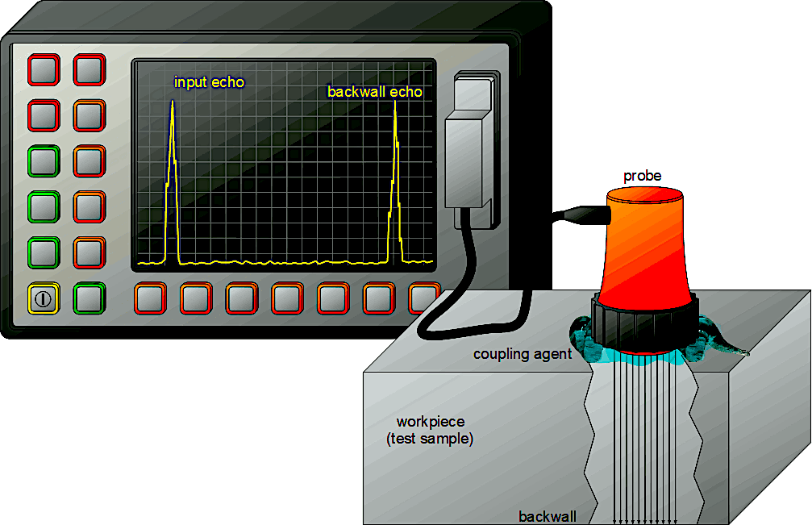Click the orange ultrasonic probe body

644,242
